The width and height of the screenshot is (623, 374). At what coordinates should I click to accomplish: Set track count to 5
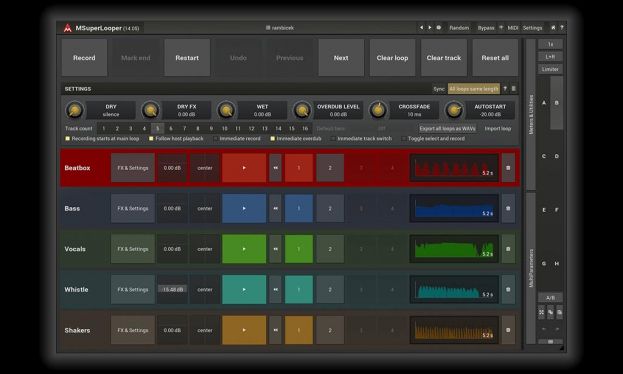pos(157,128)
